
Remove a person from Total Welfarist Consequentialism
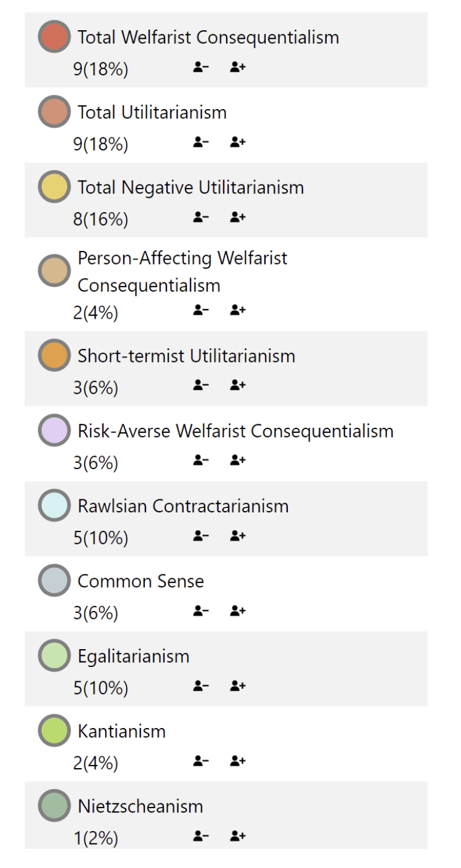coord(201,67)
